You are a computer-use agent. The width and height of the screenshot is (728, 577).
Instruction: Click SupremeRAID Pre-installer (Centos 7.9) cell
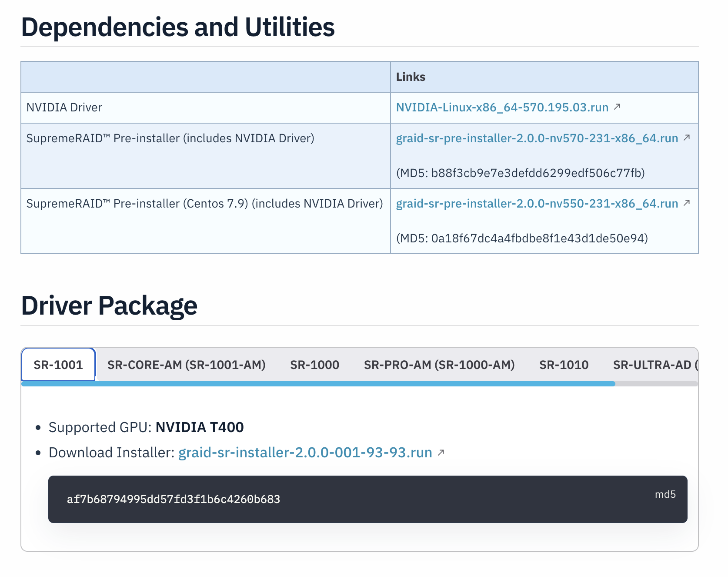[206, 221]
